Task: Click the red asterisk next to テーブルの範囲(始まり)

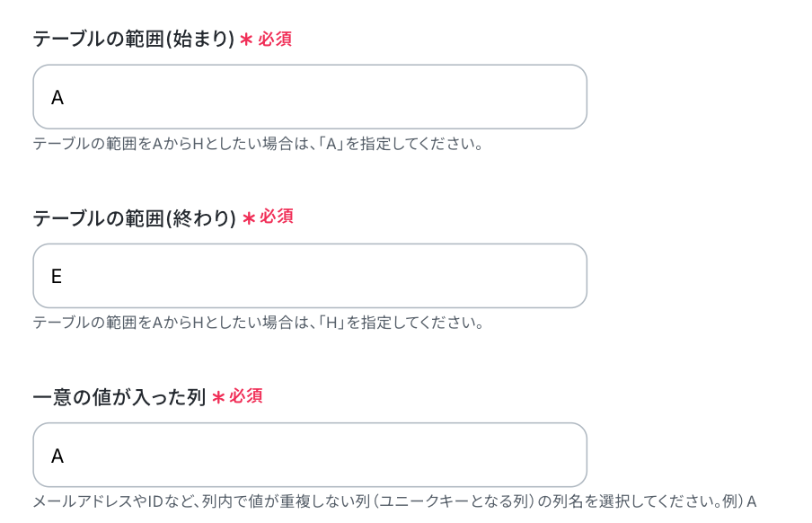Action: [246, 40]
